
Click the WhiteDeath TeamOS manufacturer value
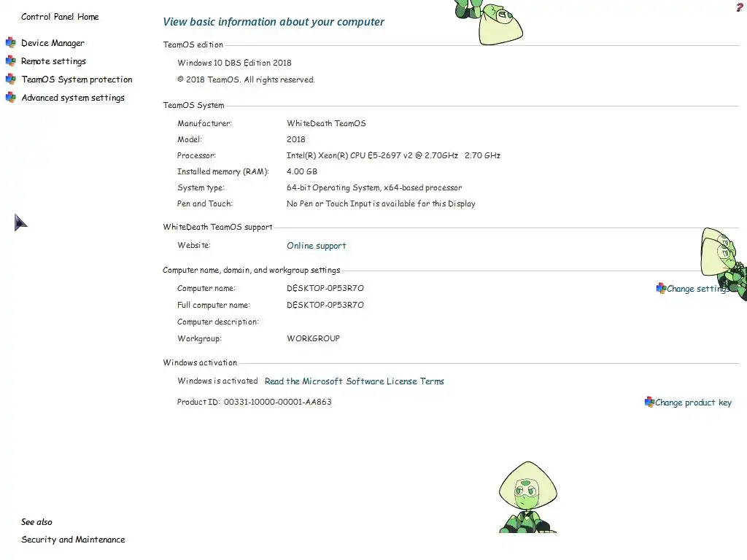pos(326,123)
